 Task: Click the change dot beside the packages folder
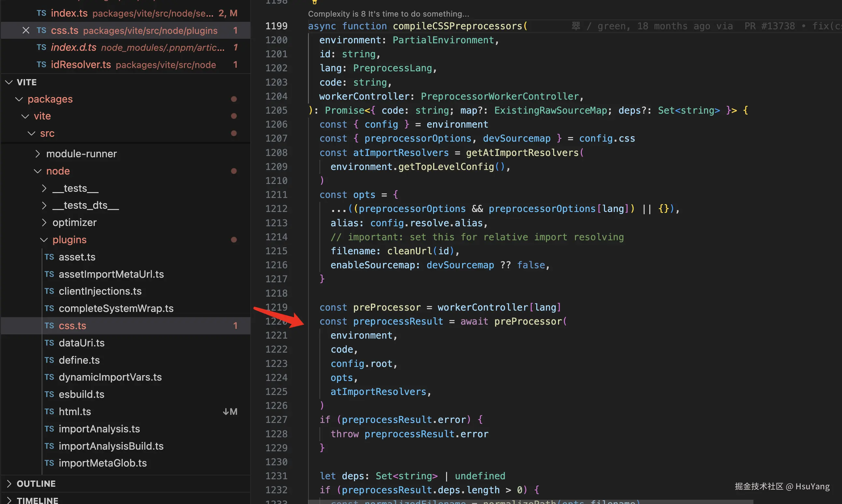click(234, 99)
